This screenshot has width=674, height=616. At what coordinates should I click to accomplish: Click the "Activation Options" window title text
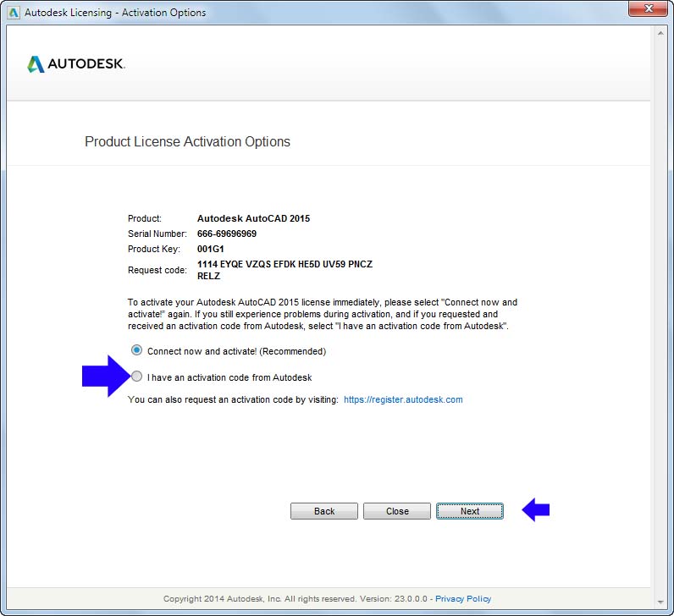pos(163,13)
